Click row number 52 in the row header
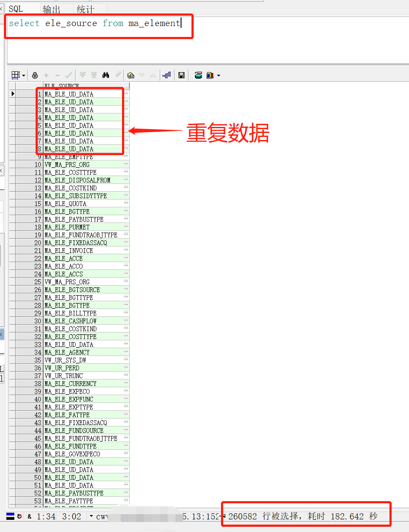Viewport: 409px width, 532px height. (30, 493)
